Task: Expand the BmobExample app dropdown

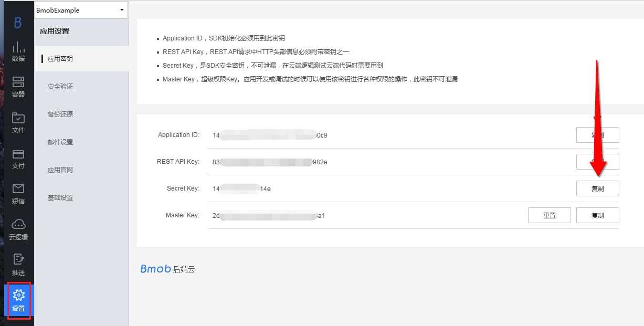Action: [x=81, y=10]
